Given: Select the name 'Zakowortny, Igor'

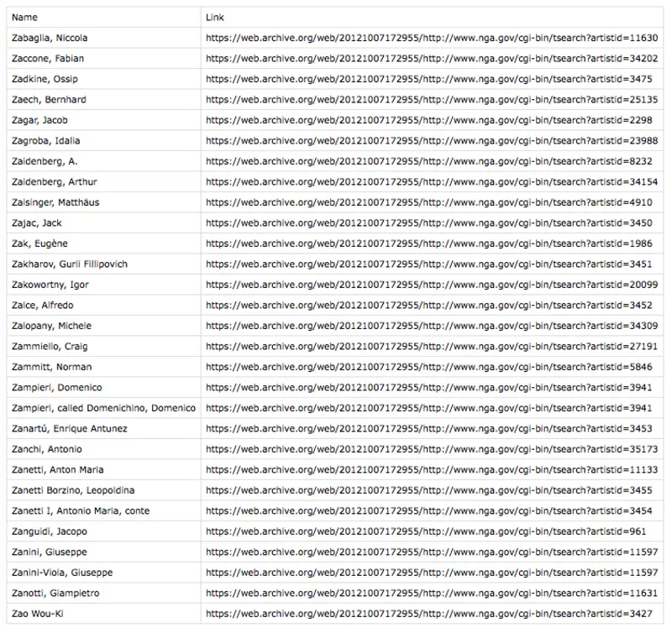Looking at the screenshot, I should coord(50,285).
